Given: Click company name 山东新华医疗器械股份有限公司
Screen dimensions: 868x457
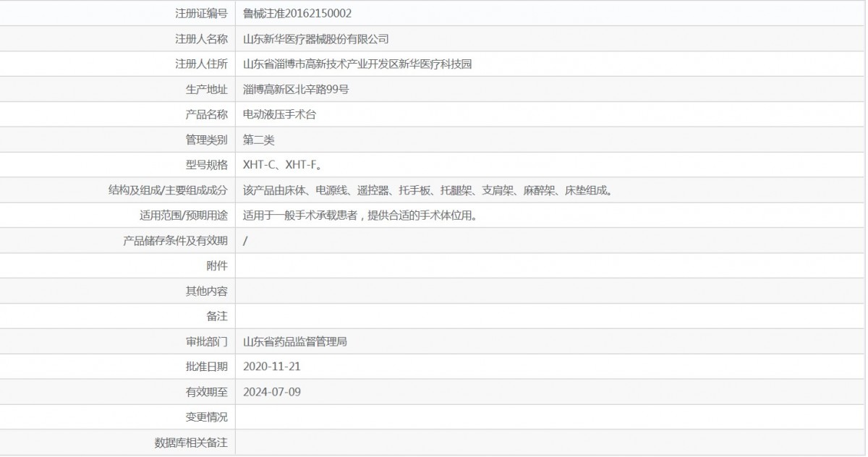Looking at the screenshot, I should pyautogui.click(x=316, y=38).
